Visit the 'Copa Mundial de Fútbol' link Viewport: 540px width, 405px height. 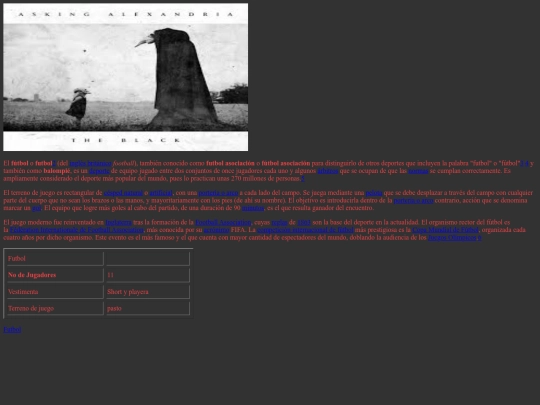[445, 230]
